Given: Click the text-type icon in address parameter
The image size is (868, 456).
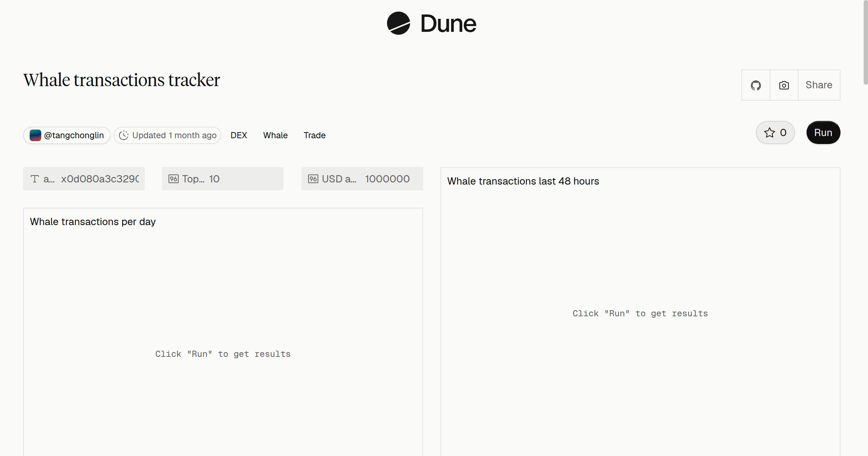Looking at the screenshot, I should point(35,179).
